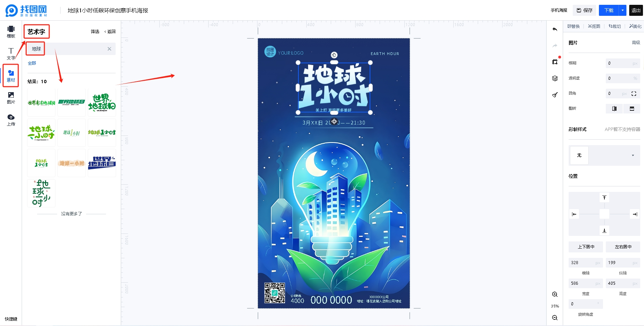Image resolution: width=644 pixels, height=326 pixels.
Task: Open the 模板 templates sidebar icon
Action: (x=11, y=32)
